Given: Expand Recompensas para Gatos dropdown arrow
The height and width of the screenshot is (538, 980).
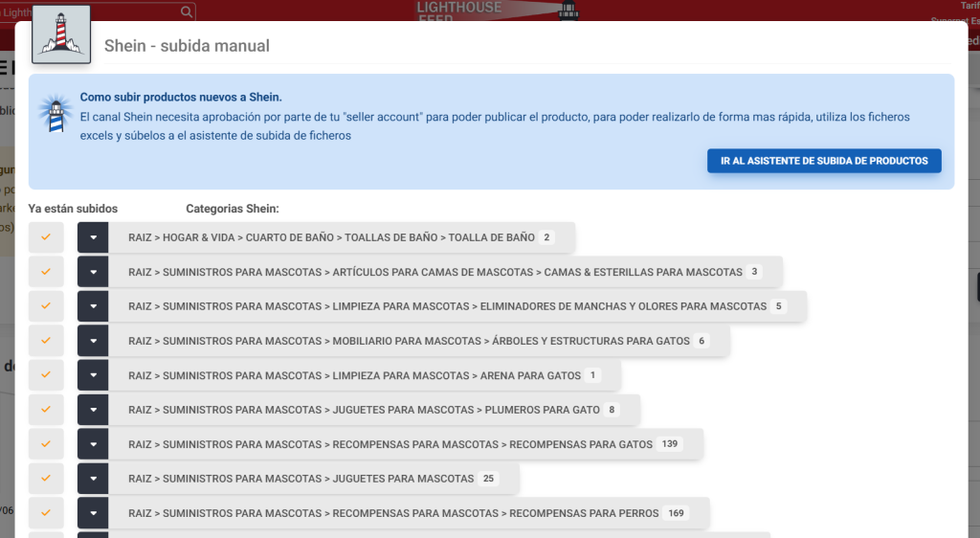Looking at the screenshot, I should [x=93, y=443].
